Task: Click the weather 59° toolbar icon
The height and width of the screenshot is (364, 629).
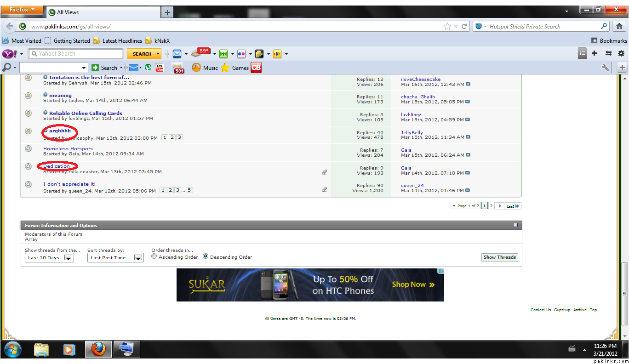Action: pos(200,53)
